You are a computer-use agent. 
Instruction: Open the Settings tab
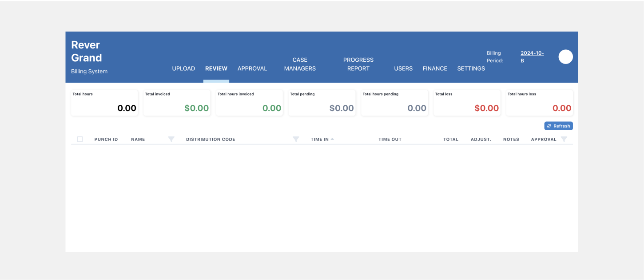pyautogui.click(x=471, y=68)
